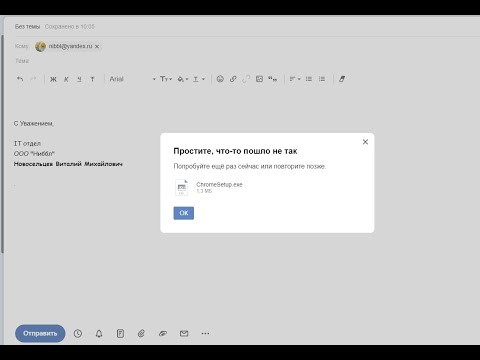
Task: Remove recipient nibbl@yandex.ru with the x
Action: pos(97,46)
